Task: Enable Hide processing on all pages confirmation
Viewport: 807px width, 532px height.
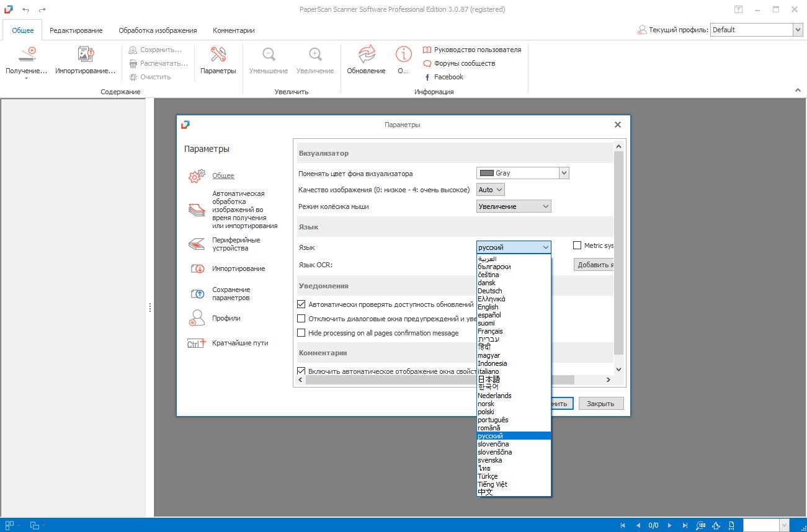Action: (x=301, y=333)
